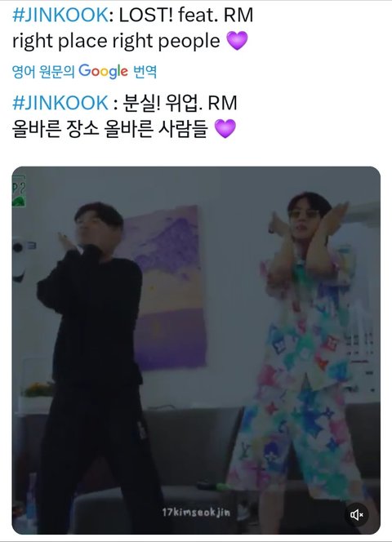392x542 pixels.
Task: Click the '번역' word beside Google logo
Action: click(145, 72)
